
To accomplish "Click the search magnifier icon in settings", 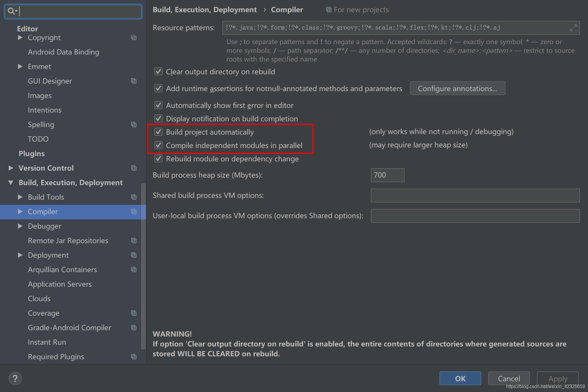I will (x=12, y=11).
